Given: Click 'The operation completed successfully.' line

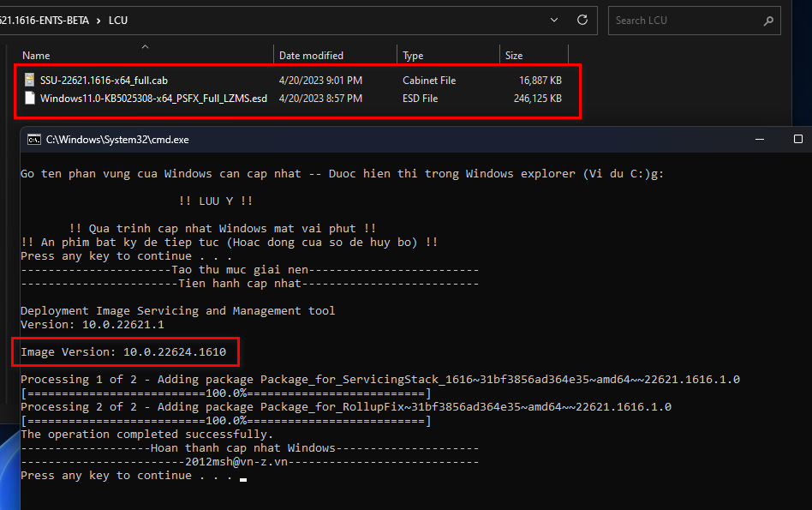Looking at the screenshot, I should [146, 435].
